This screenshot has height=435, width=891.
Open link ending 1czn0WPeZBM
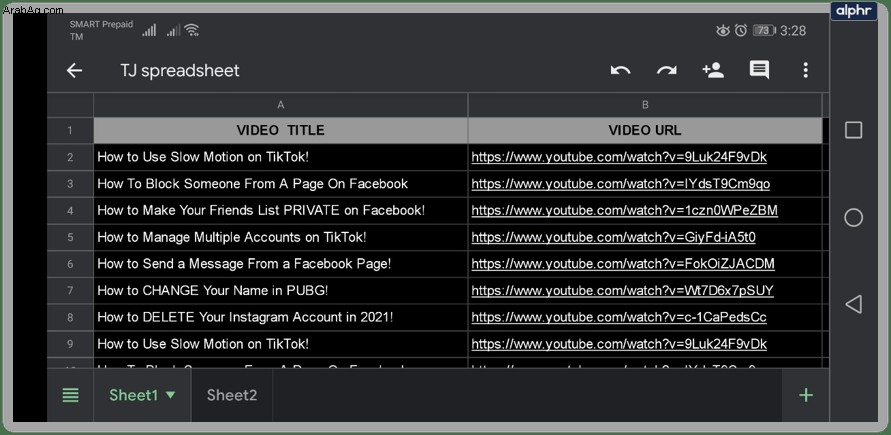pyautogui.click(x=624, y=211)
